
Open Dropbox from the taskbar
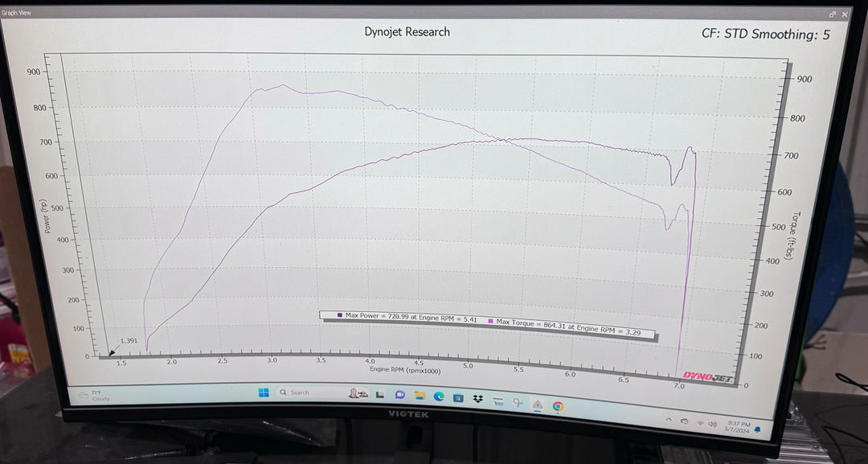478,398
